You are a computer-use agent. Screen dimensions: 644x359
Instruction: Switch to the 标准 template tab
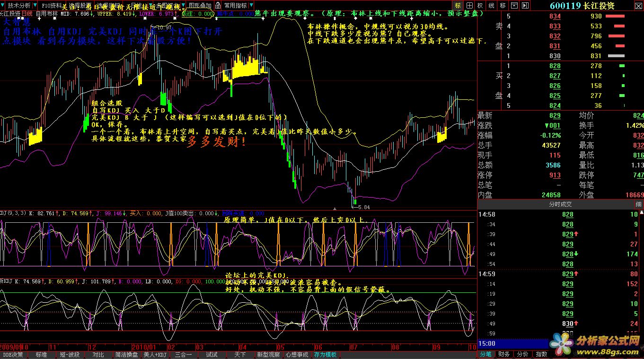[x=41, y=354]
